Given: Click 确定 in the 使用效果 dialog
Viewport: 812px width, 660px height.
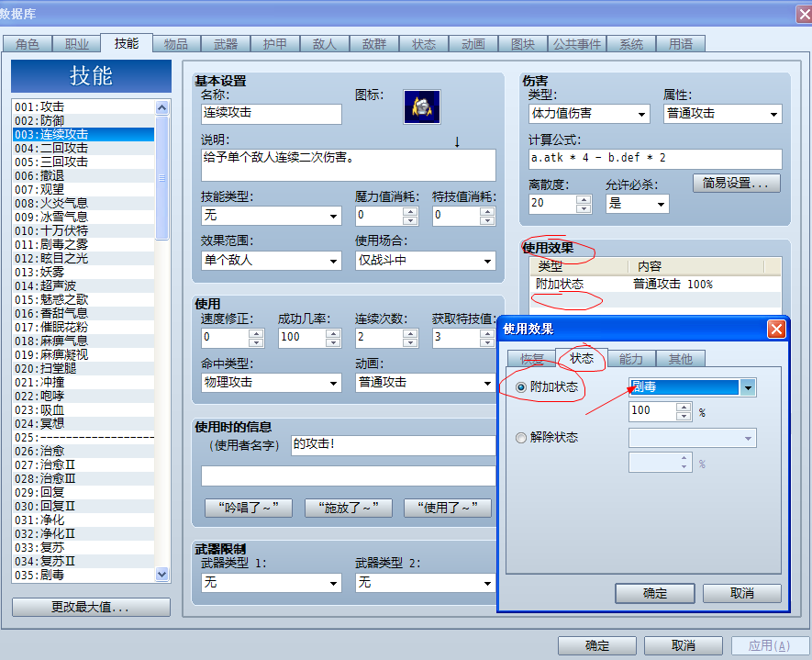Looking at the screenshot, I should click(x=654, y=593).
